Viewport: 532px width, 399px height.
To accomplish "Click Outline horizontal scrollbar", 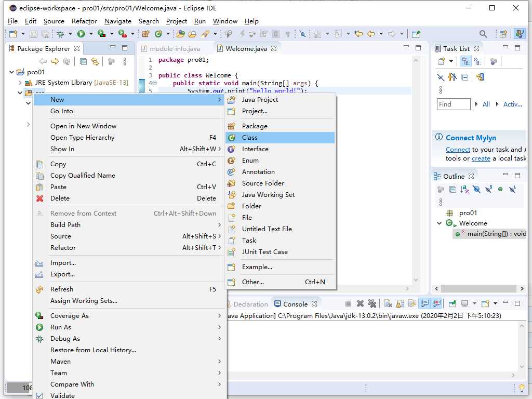I will tap(478, 289).
